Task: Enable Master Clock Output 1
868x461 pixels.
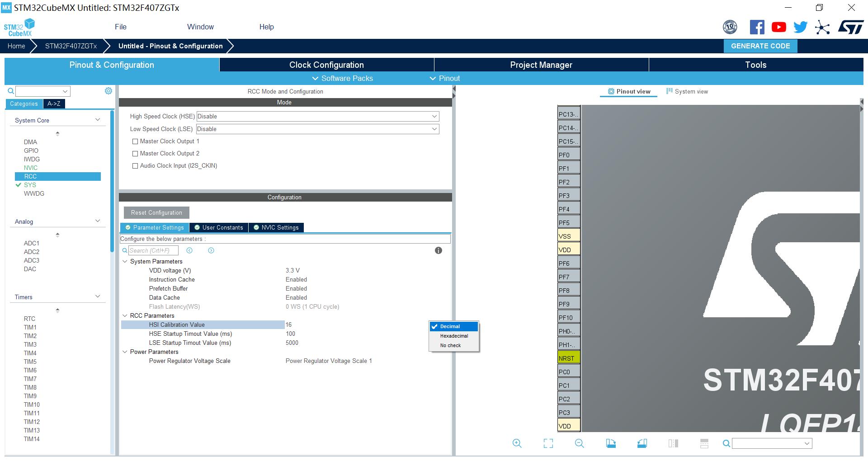Action: (x=135, y=141)
